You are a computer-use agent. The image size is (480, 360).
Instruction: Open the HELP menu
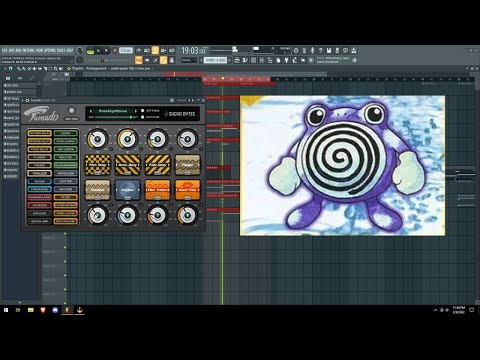(x=70, y=50)
